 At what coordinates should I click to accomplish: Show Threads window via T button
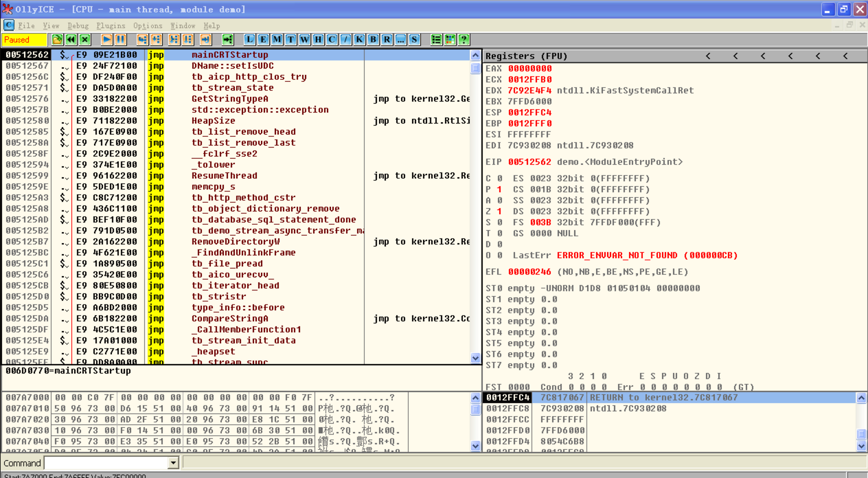coord(291,40)
